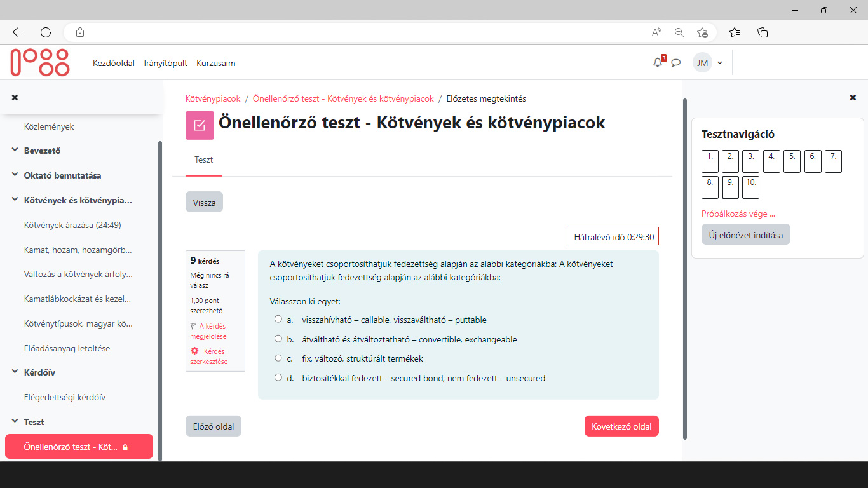Click the browser favorites star icon
The width and height of the screenshot is (868, 488).
[735, 32]
